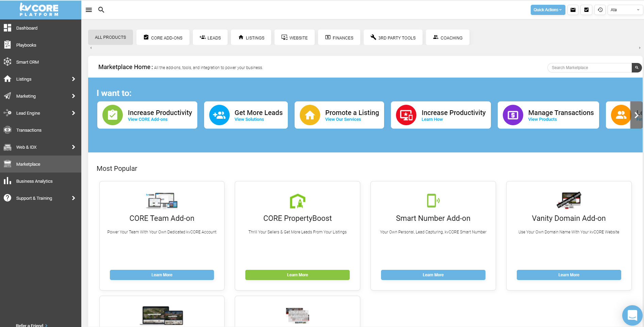Click the Marketing paper plane icon
The image size is (644, 327).
[7, 96]
